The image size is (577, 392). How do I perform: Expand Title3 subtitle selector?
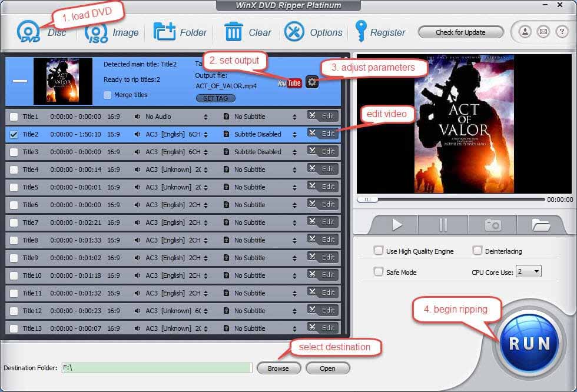[x=294, y=152]
